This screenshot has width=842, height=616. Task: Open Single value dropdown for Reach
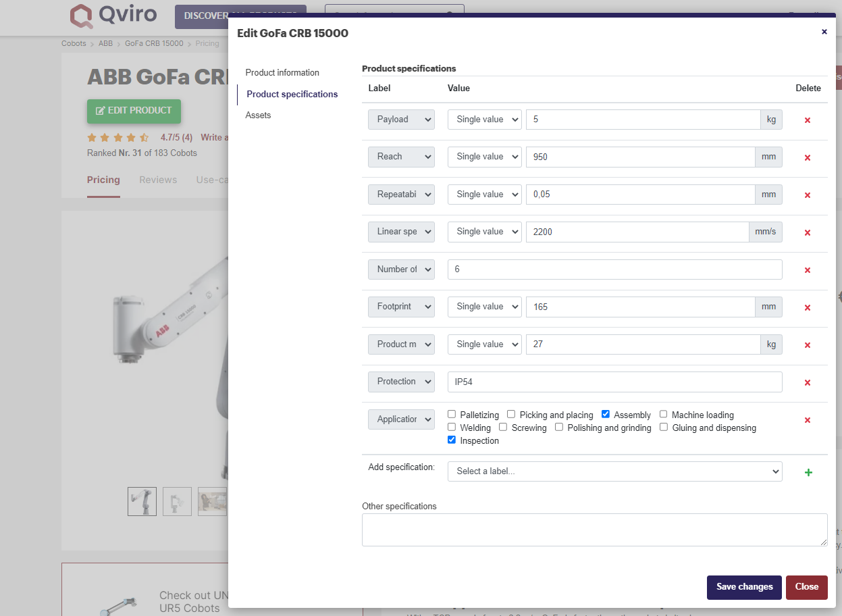click(485, 157)
